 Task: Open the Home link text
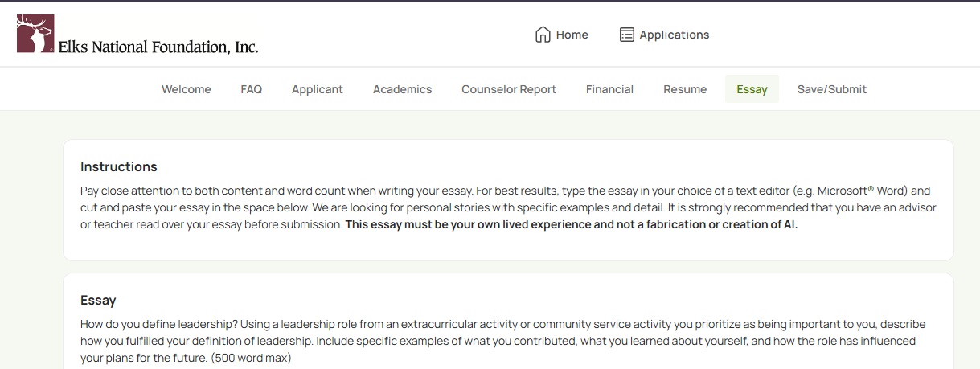pyautogui.click(x=572, y=35)
